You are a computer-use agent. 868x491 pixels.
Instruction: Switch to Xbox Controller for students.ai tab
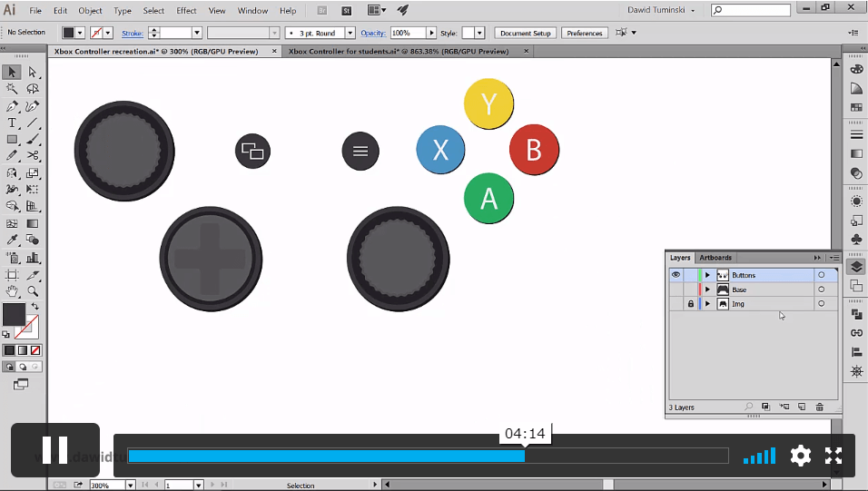(399, 51)
